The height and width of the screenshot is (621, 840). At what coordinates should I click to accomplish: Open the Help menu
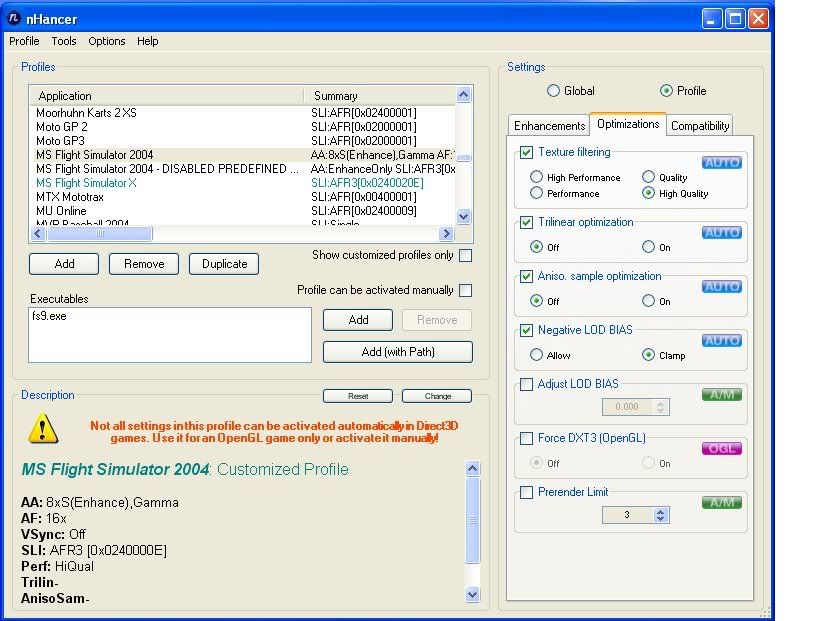(147, 41)
